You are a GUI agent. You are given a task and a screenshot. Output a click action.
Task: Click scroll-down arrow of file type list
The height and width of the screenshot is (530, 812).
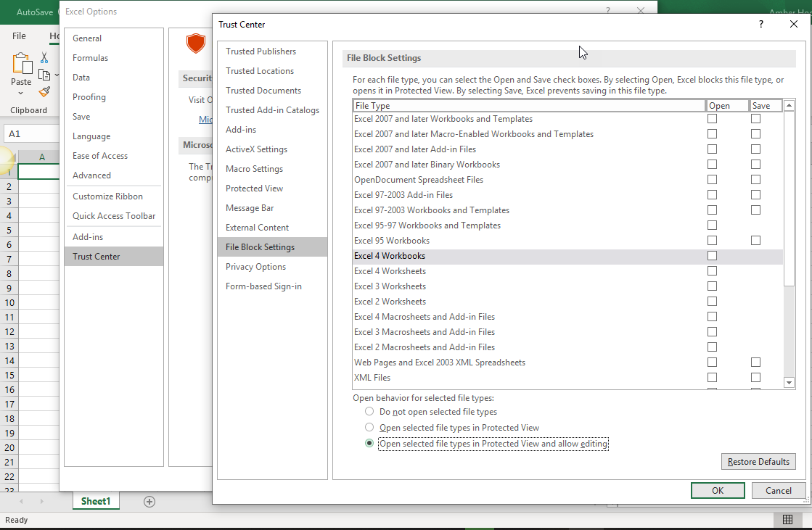pos(789,383)
